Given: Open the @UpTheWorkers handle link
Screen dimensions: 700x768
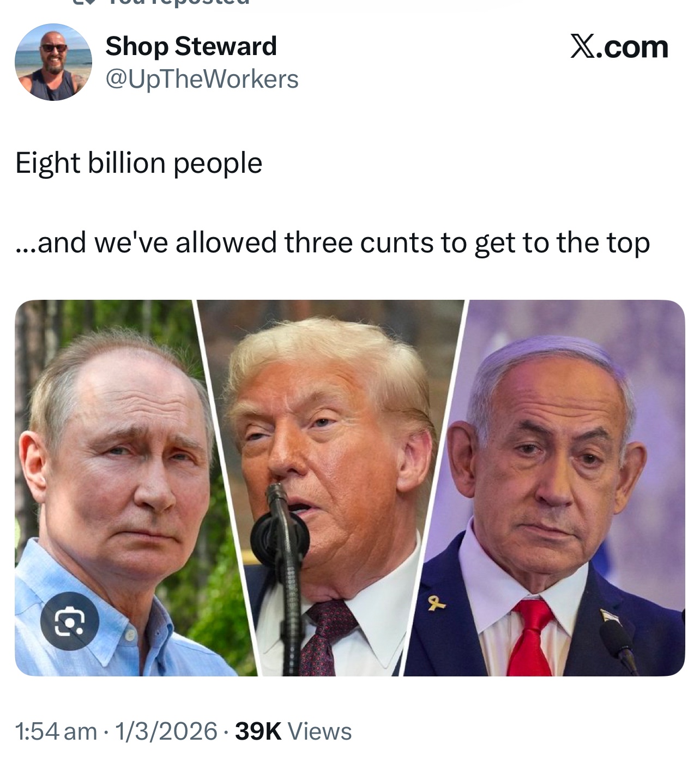Looking at the screenshot, I should pos(202,79).
